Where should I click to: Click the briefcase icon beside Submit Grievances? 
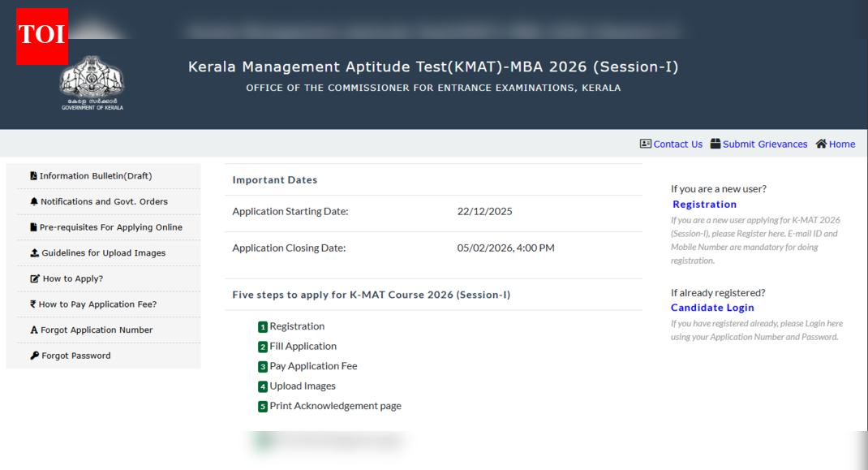pos(714,143)
